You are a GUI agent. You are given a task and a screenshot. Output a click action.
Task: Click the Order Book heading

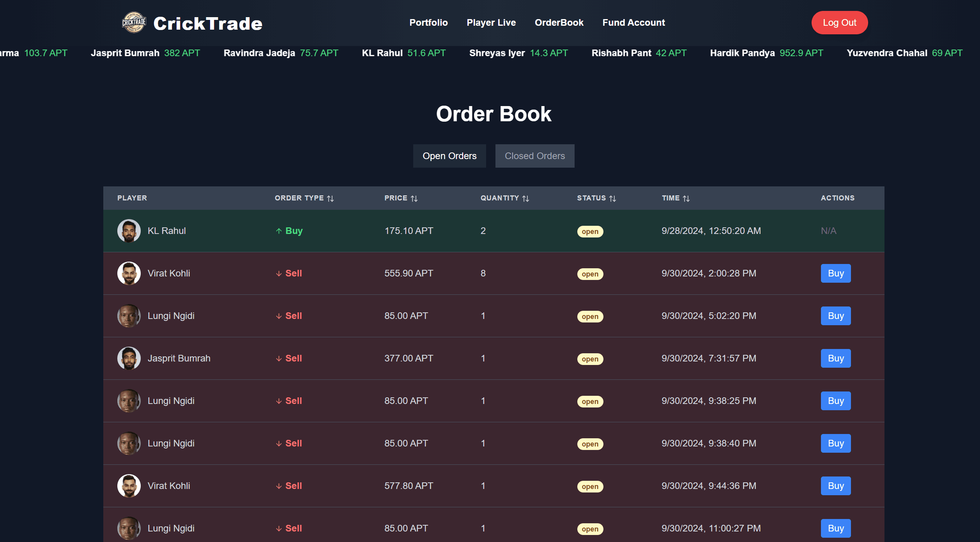494,114
